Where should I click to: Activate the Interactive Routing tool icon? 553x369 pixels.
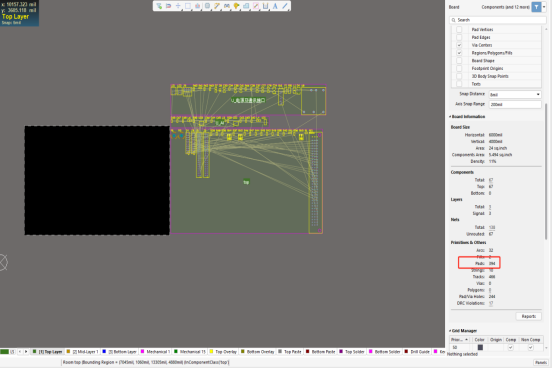(x=217, y=6)
